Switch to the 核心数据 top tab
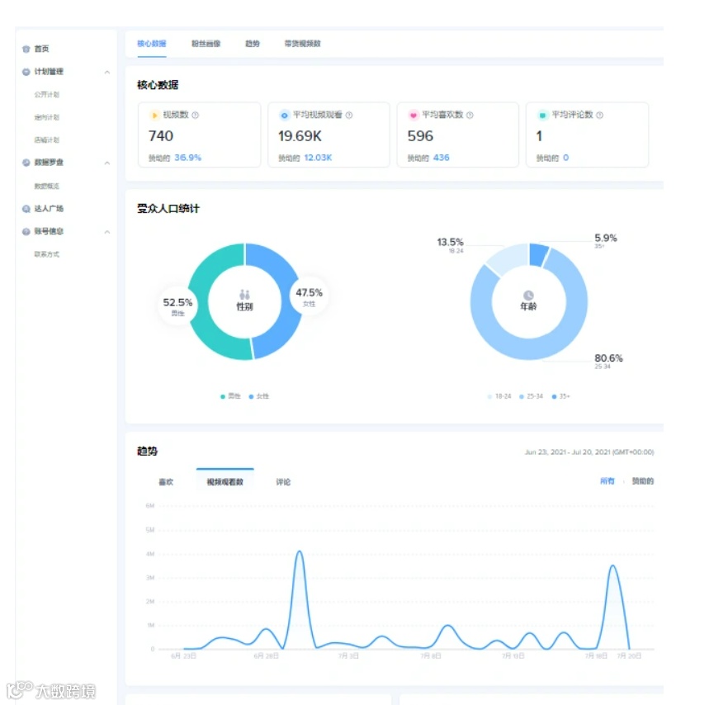Image resolution: width=728 pixels, height=705 pixels. (152, 44)
